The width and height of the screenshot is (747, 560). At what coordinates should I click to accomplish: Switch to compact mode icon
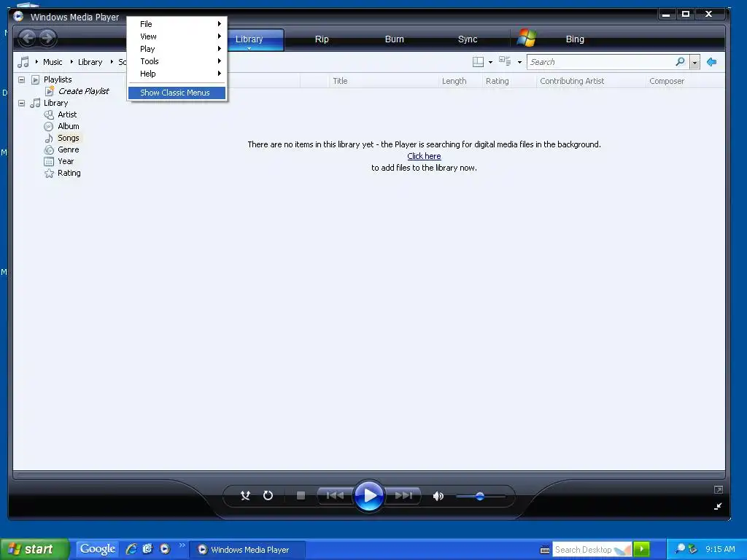(x=718, y=506)
